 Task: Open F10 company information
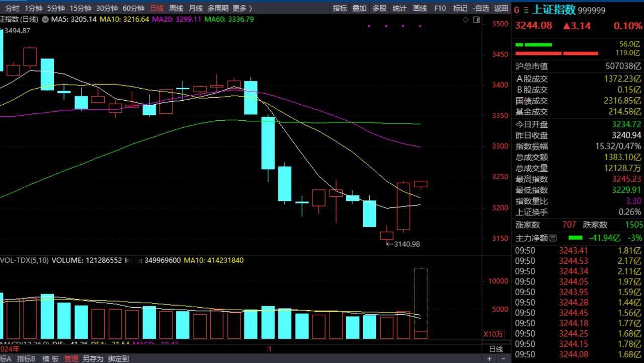point(440,8)
